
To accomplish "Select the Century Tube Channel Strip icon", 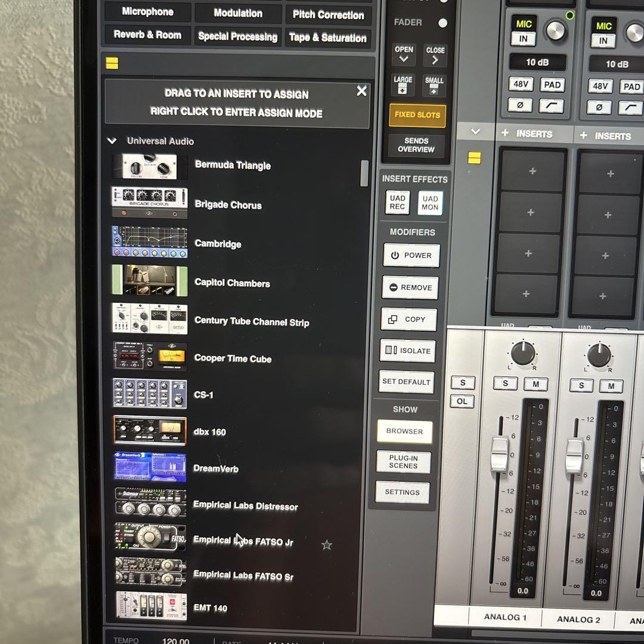I will pos(150,318).
